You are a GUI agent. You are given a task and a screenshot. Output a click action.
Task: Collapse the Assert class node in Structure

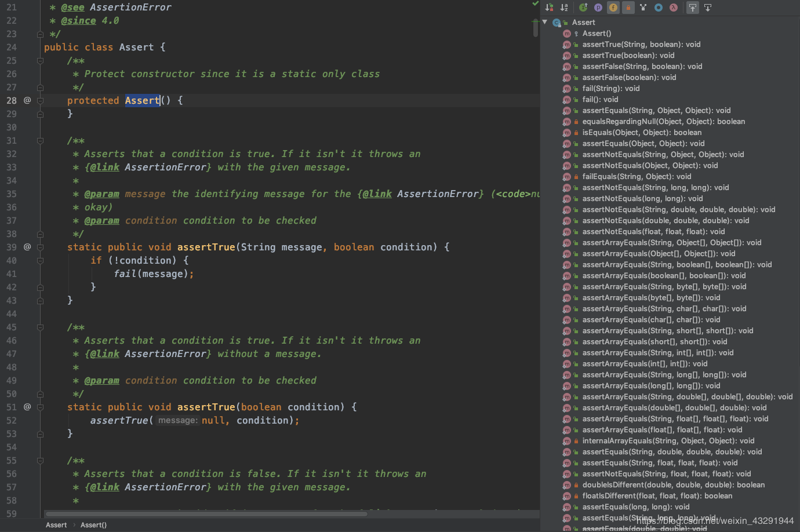click(545, 22)
